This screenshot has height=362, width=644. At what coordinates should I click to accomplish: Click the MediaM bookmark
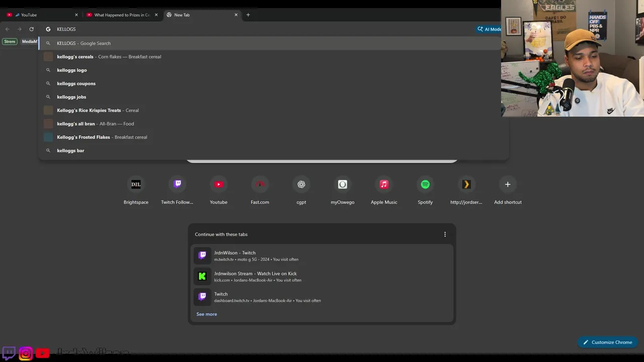(29, 42)
